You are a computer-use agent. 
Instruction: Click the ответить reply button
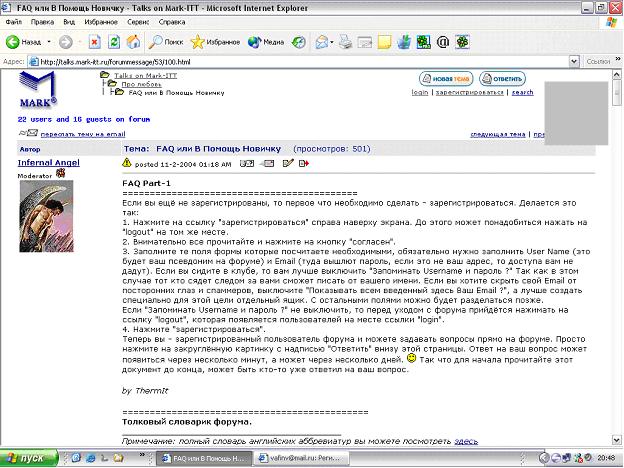(502, 79)
